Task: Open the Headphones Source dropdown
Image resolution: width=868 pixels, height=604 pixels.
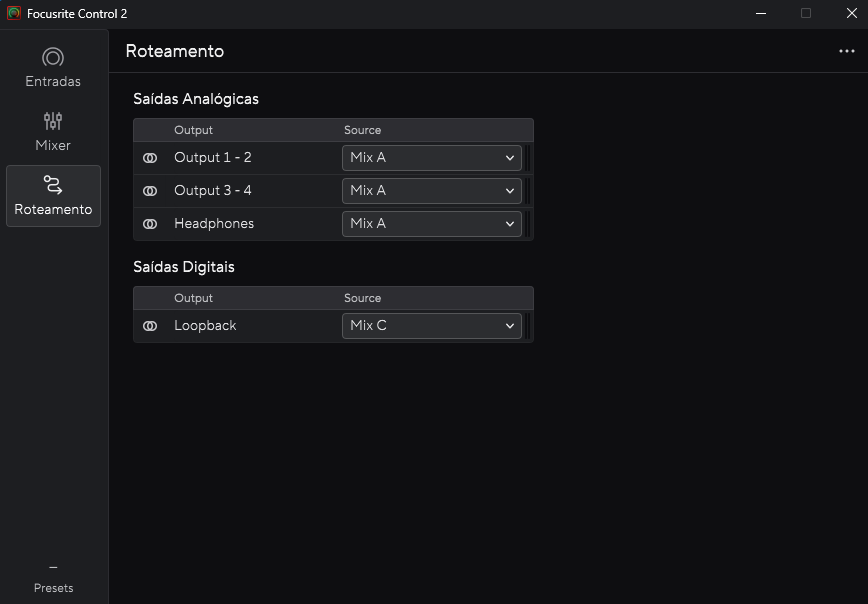Action: click(432, 224)
